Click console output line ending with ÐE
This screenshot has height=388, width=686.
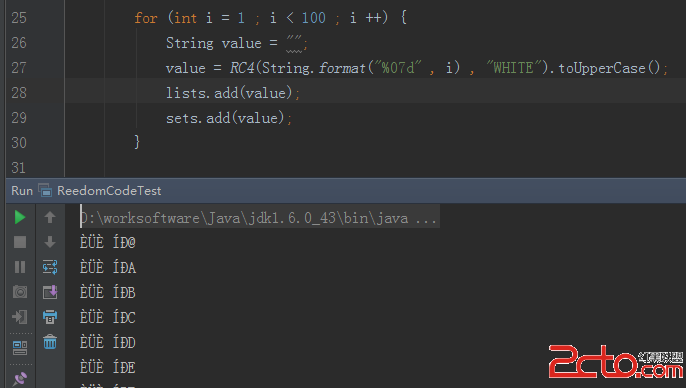[x=108, y=367]
